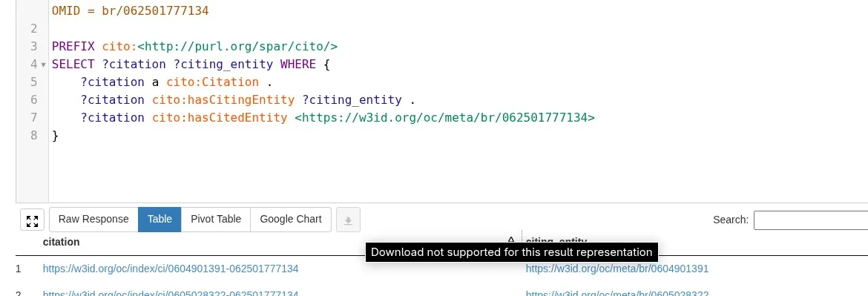Viewport: 868px width, 296px height.
Task: Click the hasCitedEntity URI in query
Action: point(444,117)
